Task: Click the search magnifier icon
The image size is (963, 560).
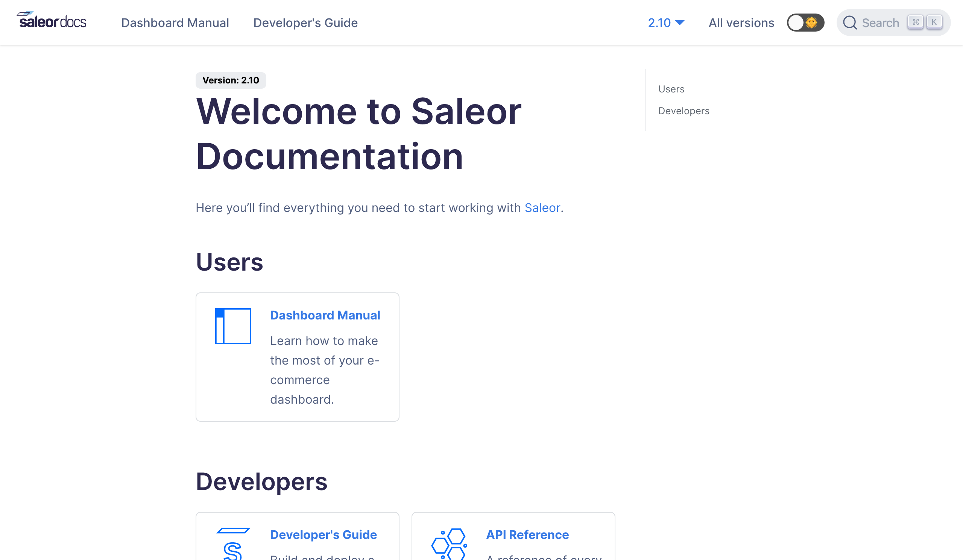Action: click(x=850, y=23)
